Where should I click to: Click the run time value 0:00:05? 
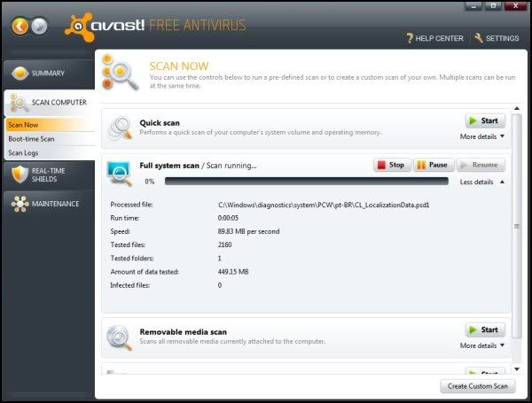228,218
